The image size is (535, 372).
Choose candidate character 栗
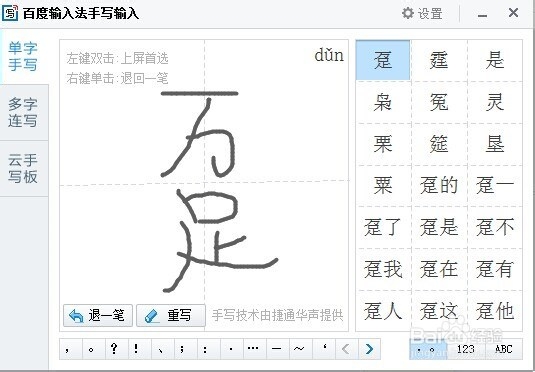(x=383, y=144)
